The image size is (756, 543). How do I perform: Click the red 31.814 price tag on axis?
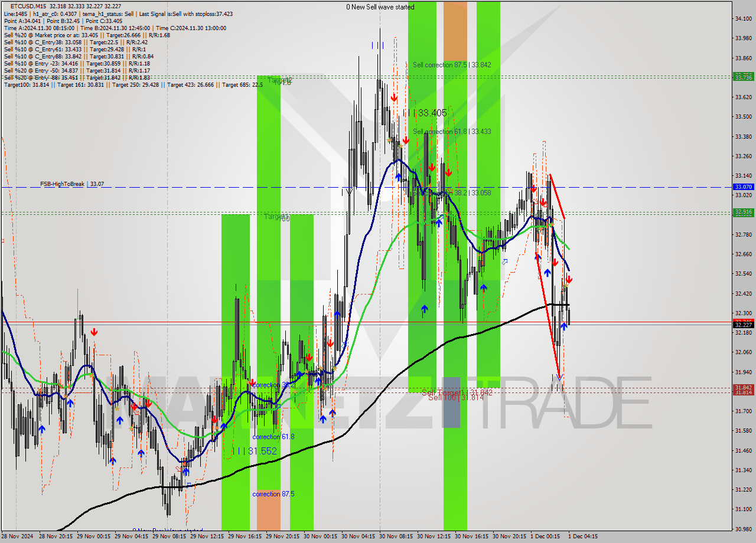[x=743, y=392]
